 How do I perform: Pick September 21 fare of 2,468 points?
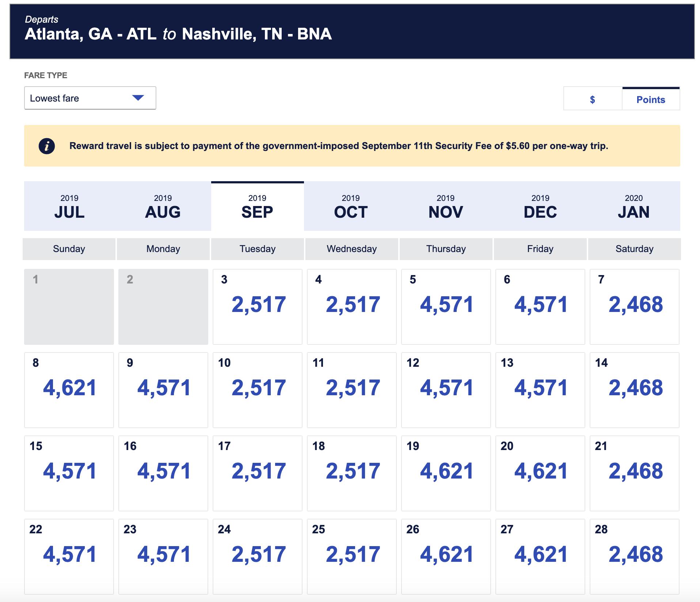pyautogui.click(x=635, y=473)
